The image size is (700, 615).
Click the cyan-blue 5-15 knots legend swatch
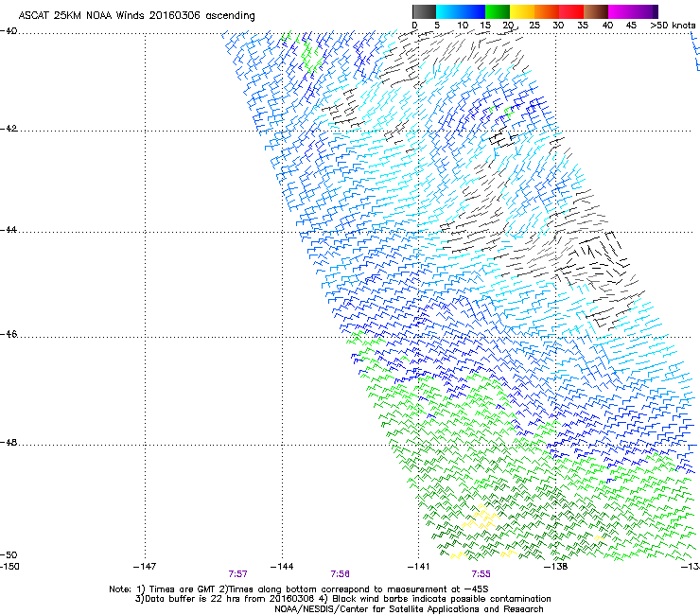click(x=461, y=11)
